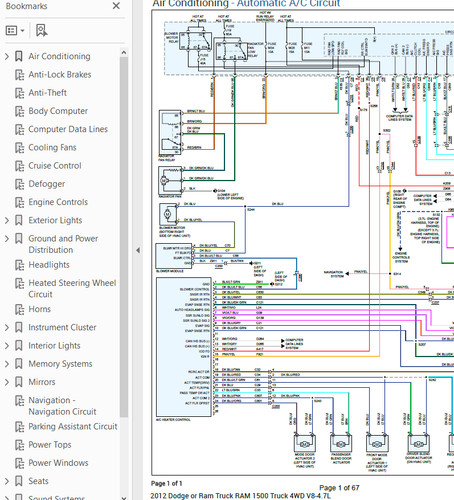Open Heated Steering Wheel Circuit bookmark

pyautogui.click(x=72, y=289)
